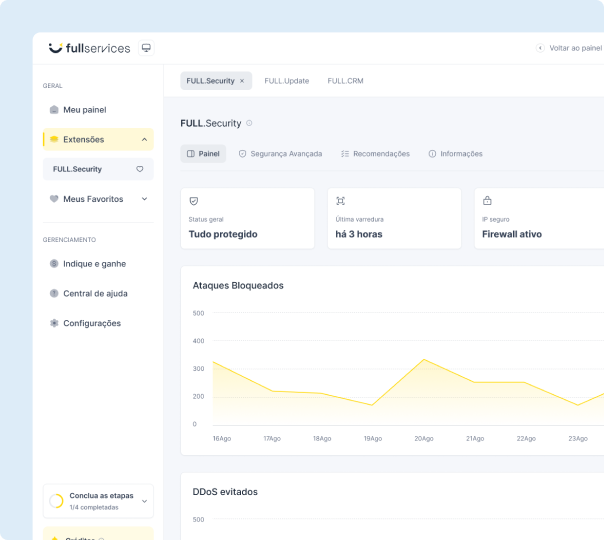Image resolution: width=604 pixels, height=540 pixels.
Task: Click the shield icon in Status geral card
Action: (194, 201)
